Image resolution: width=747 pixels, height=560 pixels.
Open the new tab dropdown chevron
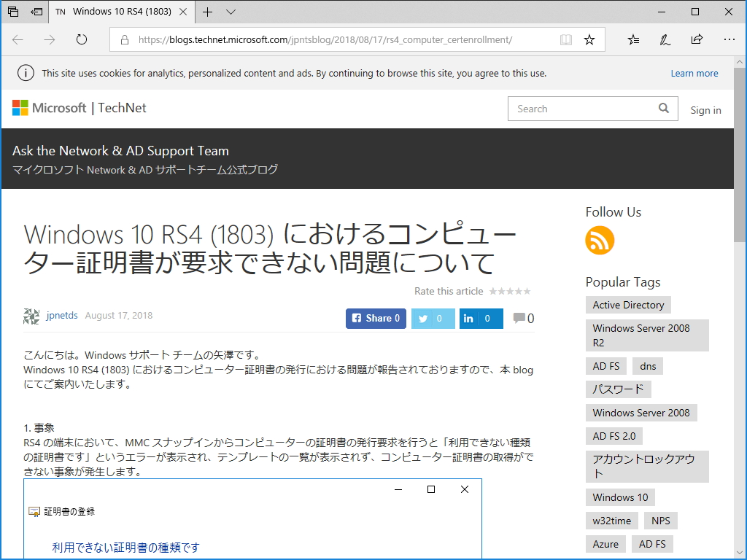[231, 12]
